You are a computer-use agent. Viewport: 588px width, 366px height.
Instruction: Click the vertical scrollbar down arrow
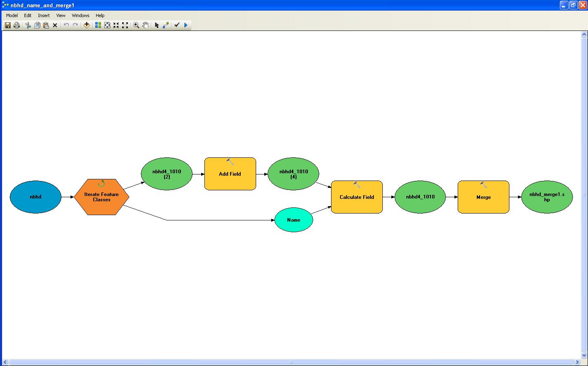click(x=584, y=355)
